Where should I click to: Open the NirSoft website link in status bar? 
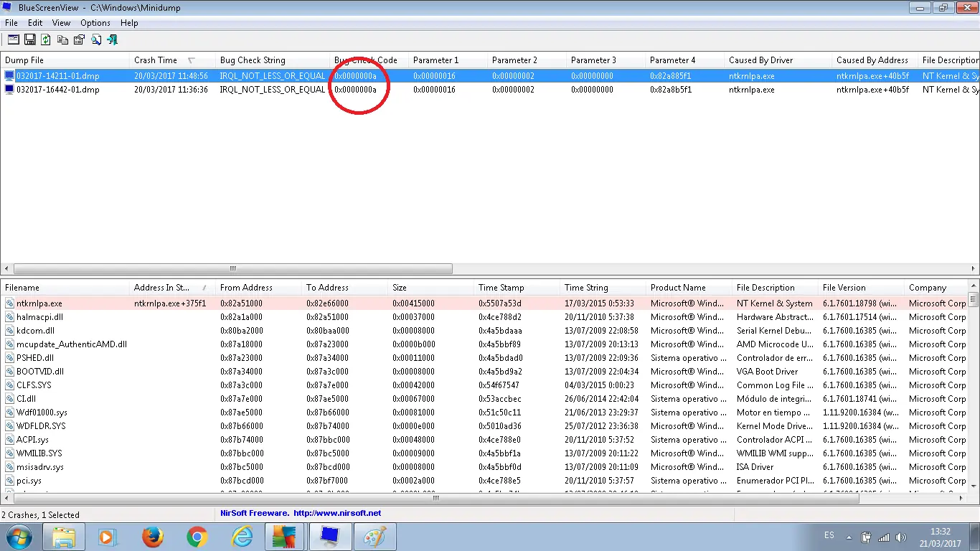point(337,514)
